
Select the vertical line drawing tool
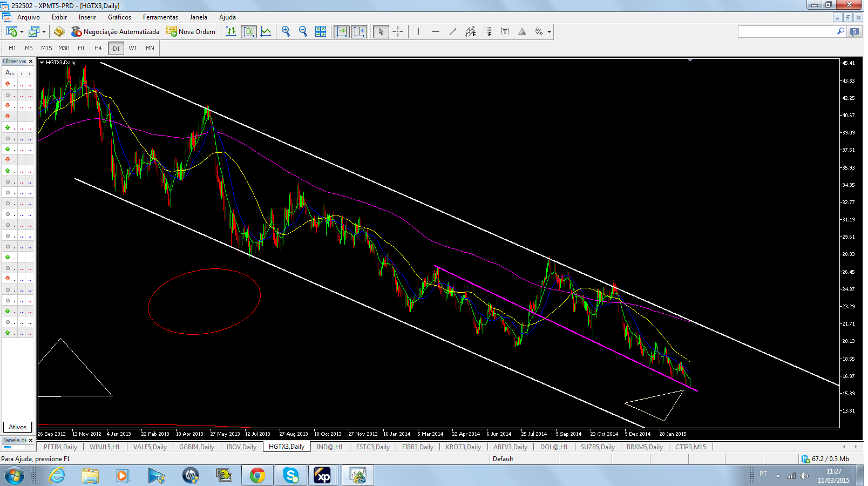pyautogui.click(x=418, y=32)
